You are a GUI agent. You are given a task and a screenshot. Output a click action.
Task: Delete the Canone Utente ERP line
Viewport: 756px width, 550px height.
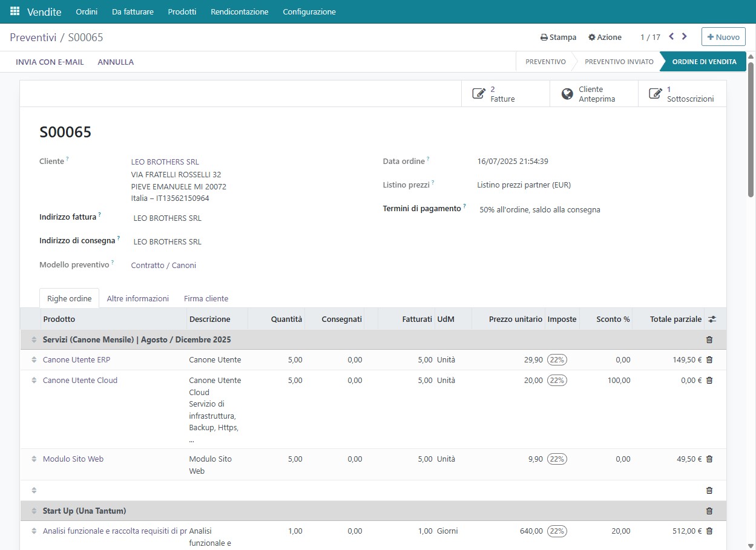click(709, 360)
